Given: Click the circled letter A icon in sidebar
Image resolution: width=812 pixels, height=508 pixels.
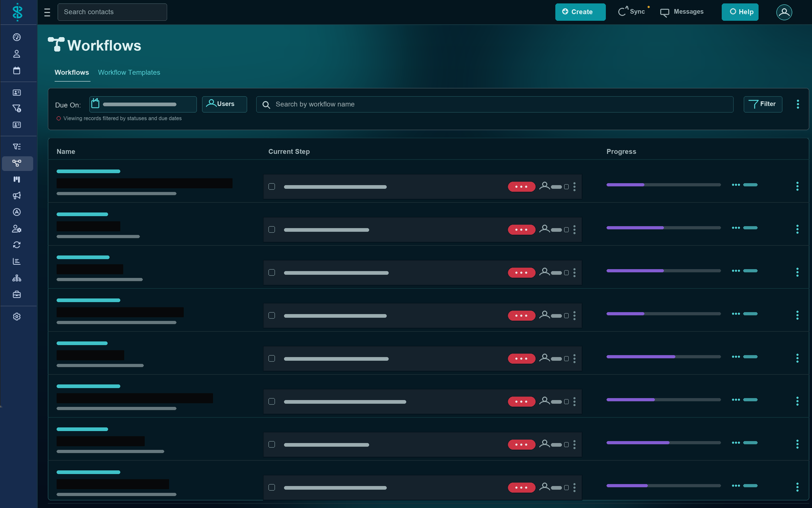Looking at the screenshot, I should pyautogui.click(x=17, y=212).
